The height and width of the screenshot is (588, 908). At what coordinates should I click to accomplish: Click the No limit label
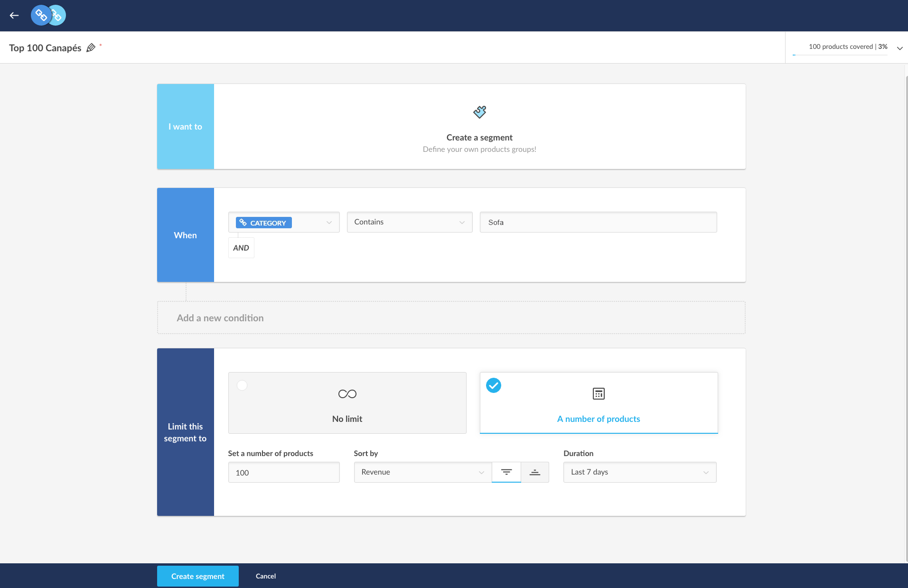tap(347, 419)
